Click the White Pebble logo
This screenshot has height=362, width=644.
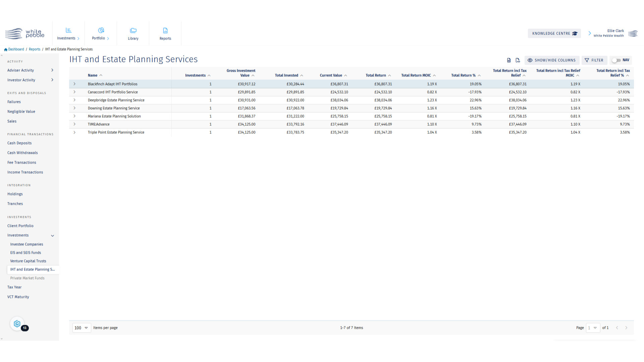coord(25,34)
